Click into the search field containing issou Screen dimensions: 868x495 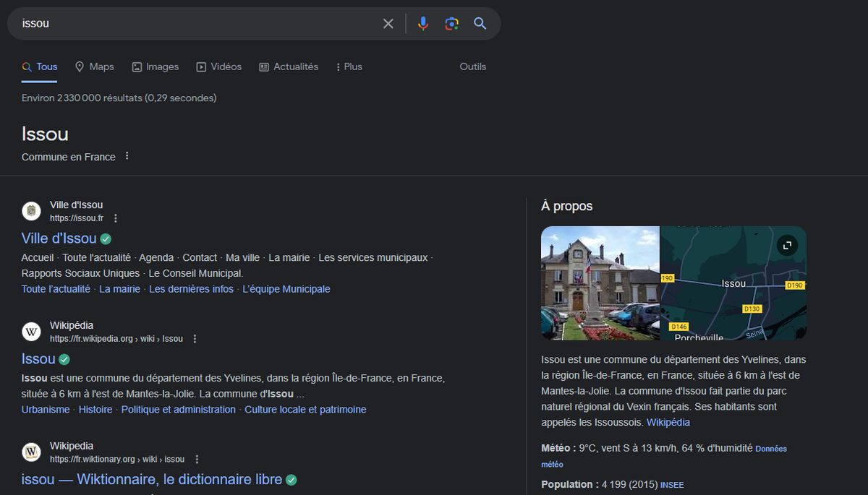point(195,24)
